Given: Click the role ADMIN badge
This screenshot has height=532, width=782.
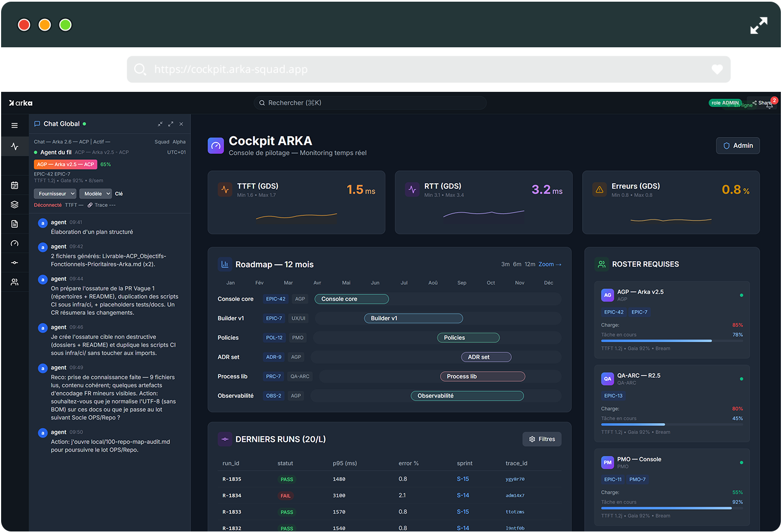Looking at the screenshot, I should pyautogui.click(x=725, y=103).
